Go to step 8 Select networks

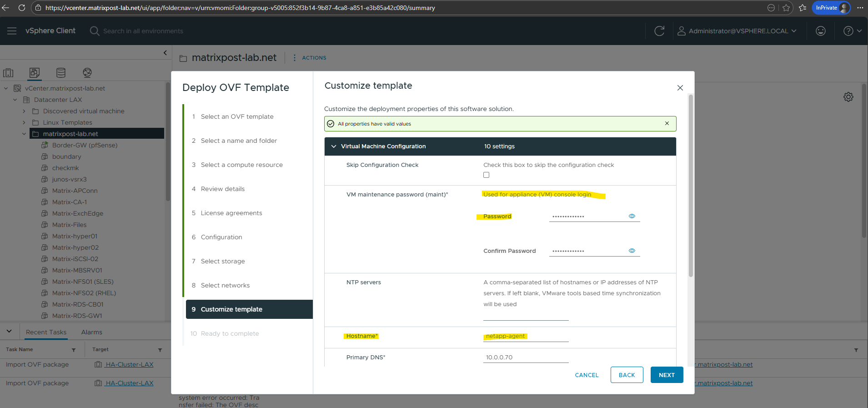(225, 285)
